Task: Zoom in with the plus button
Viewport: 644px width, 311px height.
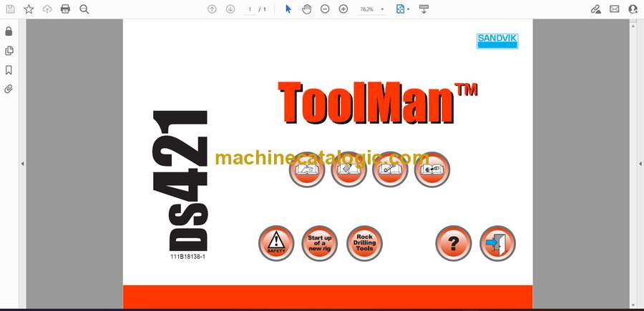Action: pyautogui.click(x=343, y=9)
